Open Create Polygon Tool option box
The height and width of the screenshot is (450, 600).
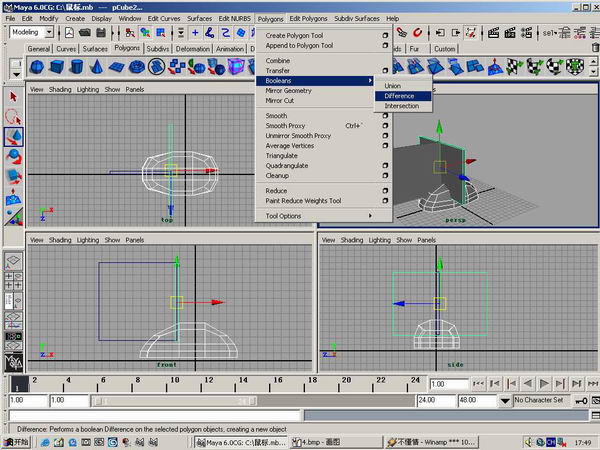(385, 35)
